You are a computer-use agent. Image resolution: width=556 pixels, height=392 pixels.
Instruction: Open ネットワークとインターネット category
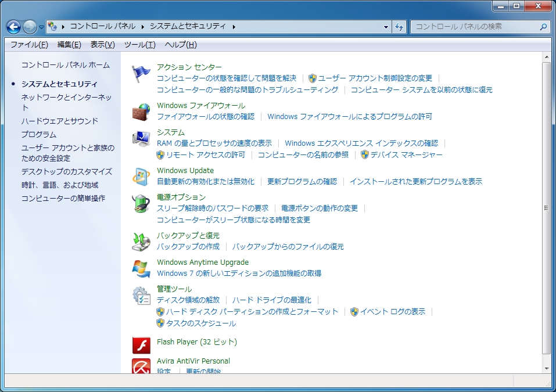(x=67, y=102)
